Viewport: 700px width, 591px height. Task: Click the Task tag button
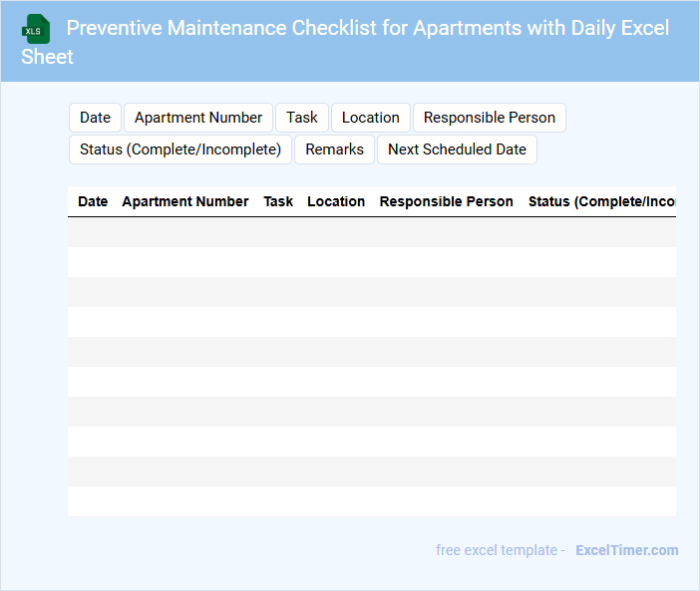pyautogui.click(x=302, y=118)
